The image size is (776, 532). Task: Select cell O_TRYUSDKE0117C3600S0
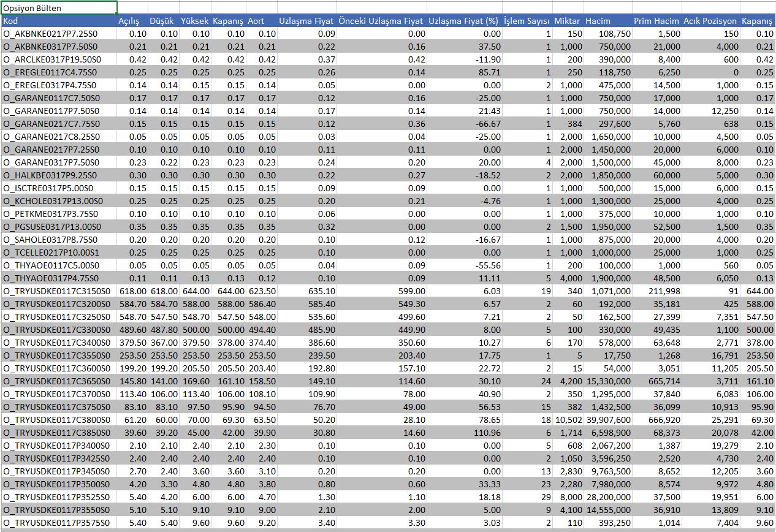pyautogui.click(x=59, y=368)
